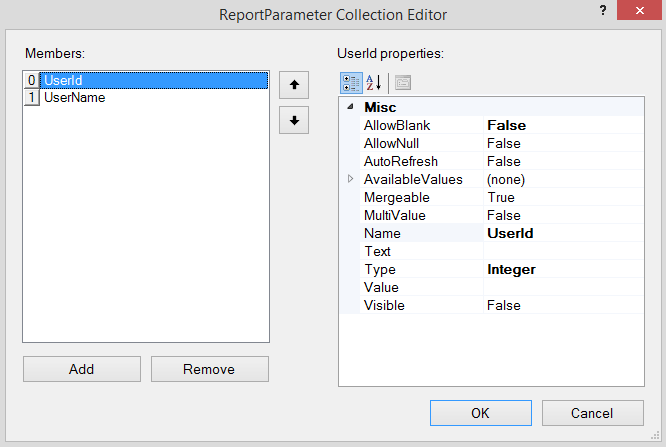This screenshot has width=666, height=447.
Task: Select UserName member in list
Action: [74, 98]
